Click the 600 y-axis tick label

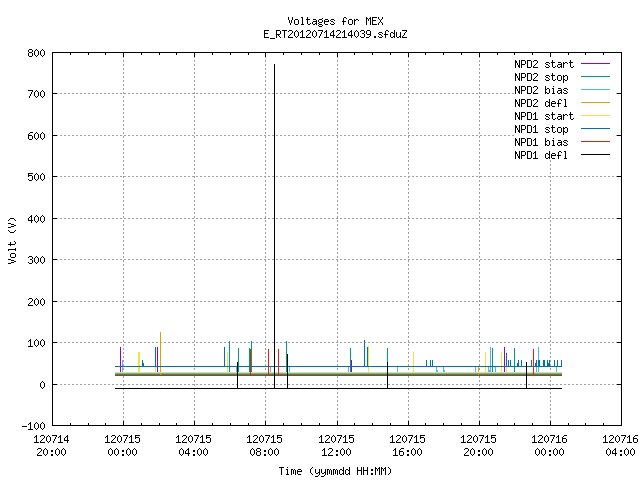36,136
